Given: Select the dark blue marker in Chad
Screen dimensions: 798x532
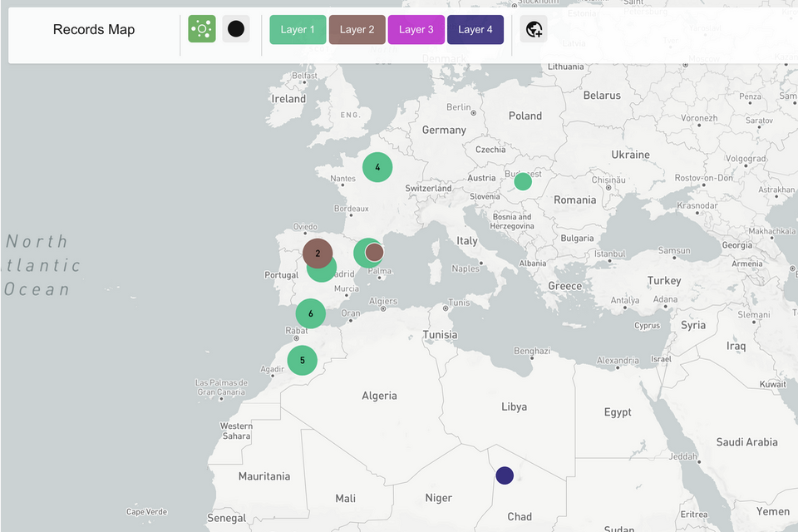Looking at the screenshot, I should point(505,475).
